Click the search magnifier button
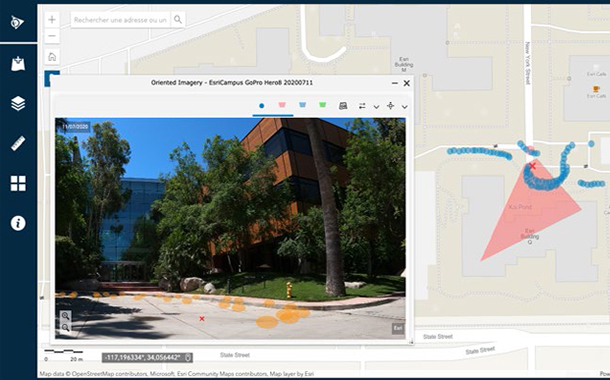This screenshot has height=380, width=610. 178,19
